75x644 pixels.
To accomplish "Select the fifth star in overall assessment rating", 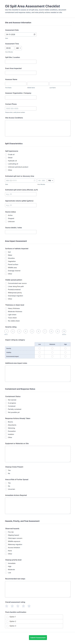I will coord(29,606).
